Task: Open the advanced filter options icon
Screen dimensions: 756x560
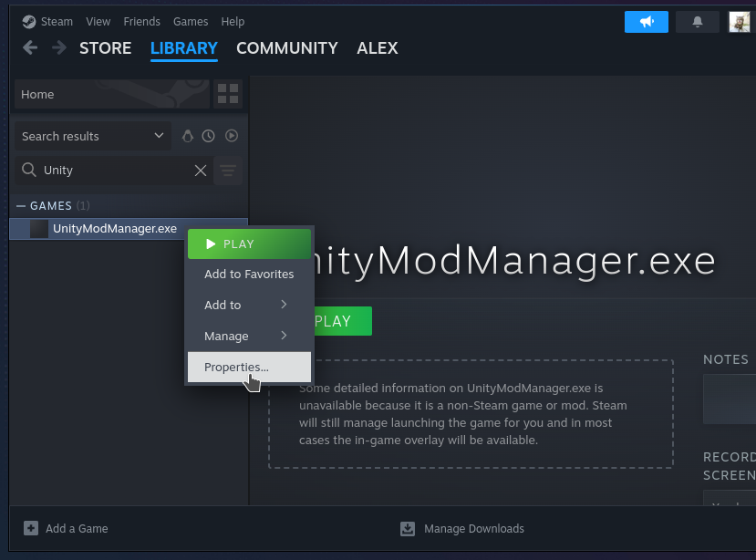Action: pos(228,171)
